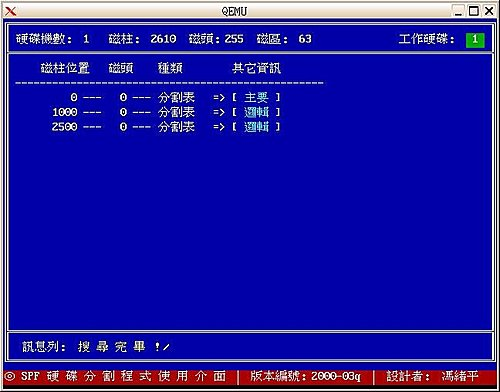Click the 其它資訊 column header
The image size is (500, 392).
pos(256,68)
